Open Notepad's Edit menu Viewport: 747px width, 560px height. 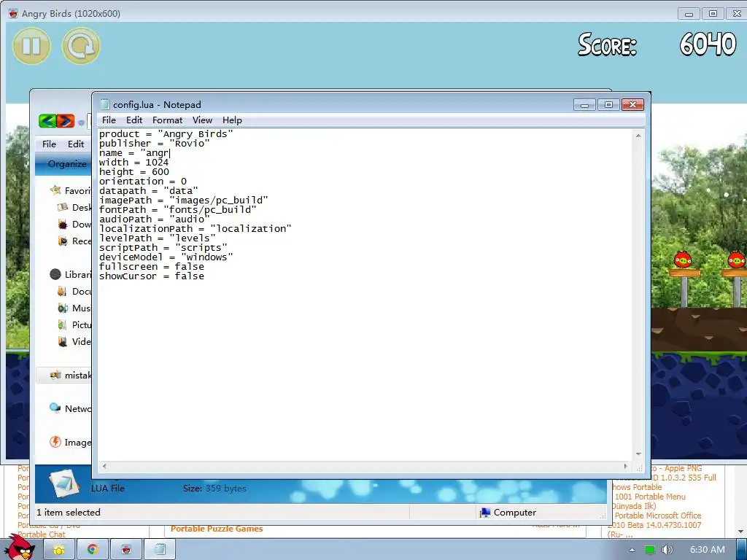pyautogui.click(x=134, y=120)
